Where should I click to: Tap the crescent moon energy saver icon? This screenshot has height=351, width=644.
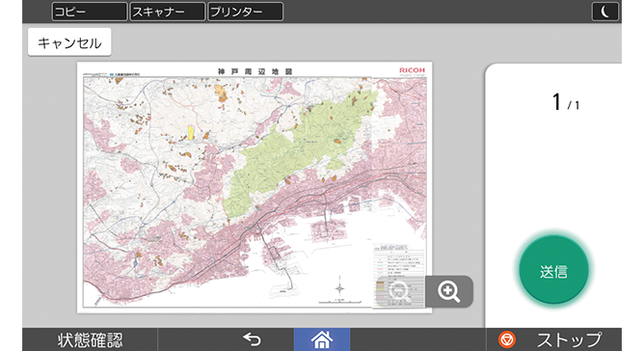coord(605,12)
